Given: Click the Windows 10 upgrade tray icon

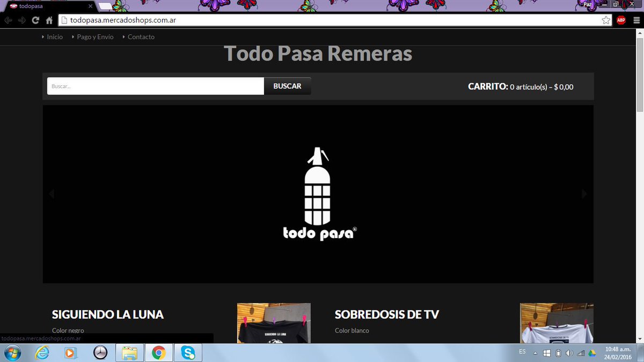Looking at the screenshot, I should (547, 353).
